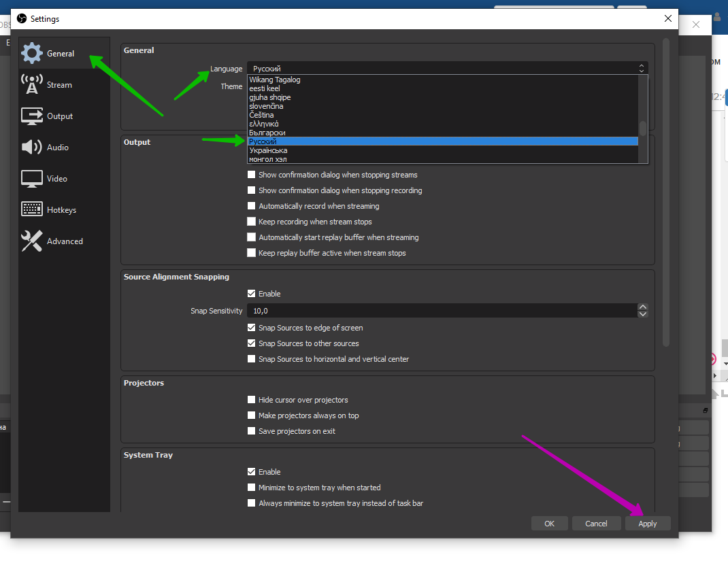This screenshot has height=578, width=728.
Task: Click the Video display icon
Action: click(x=32, y=179)
